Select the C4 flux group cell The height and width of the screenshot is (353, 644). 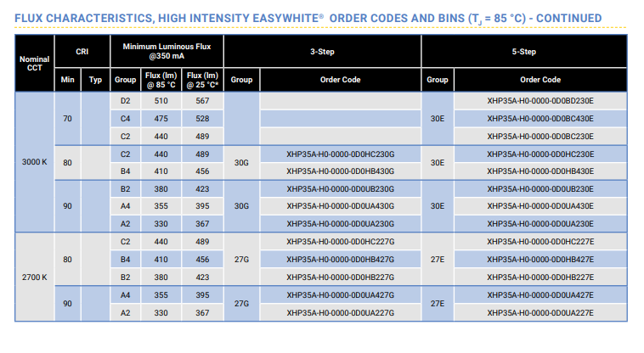pos(125,119)
